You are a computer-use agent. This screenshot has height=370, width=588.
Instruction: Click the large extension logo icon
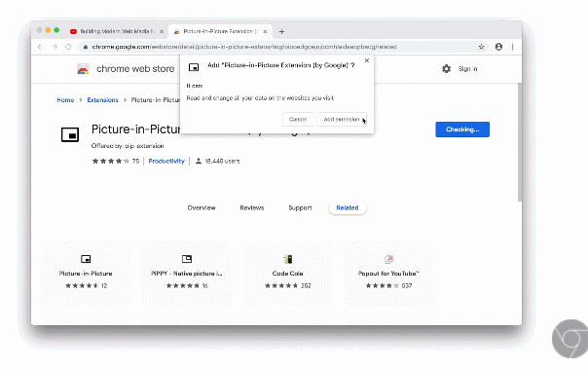click(70, 134)
